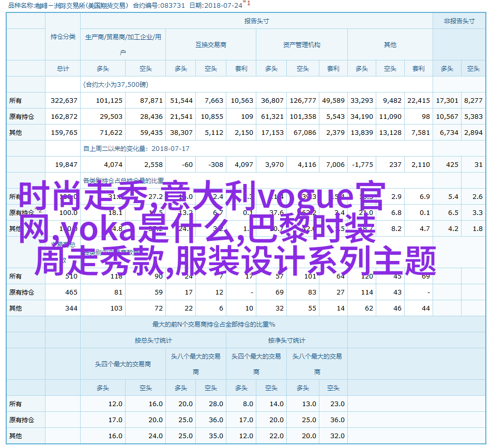This screenshot has height=448, width=491.
Task: Select the trader count 465
Action: pos(71,292)
